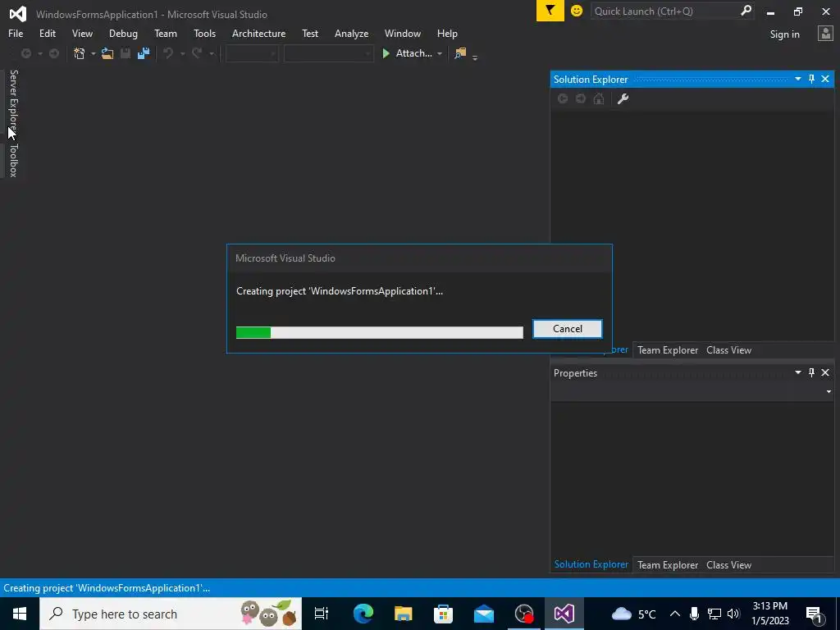Cancel the project creation dialog
This screenshot has width=840, height=630.
tap(568, 329)
